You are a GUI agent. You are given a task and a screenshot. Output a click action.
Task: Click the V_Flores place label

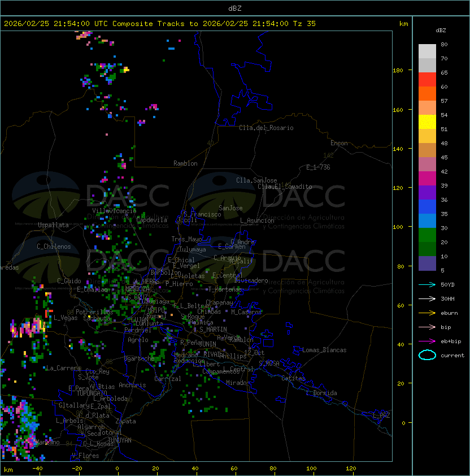click(85, 456)
